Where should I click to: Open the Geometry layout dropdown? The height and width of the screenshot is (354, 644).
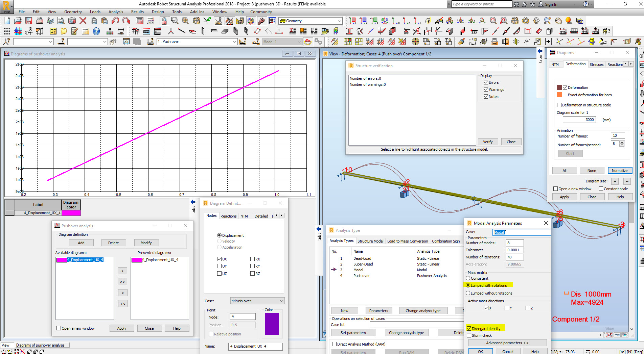[340, 21]
